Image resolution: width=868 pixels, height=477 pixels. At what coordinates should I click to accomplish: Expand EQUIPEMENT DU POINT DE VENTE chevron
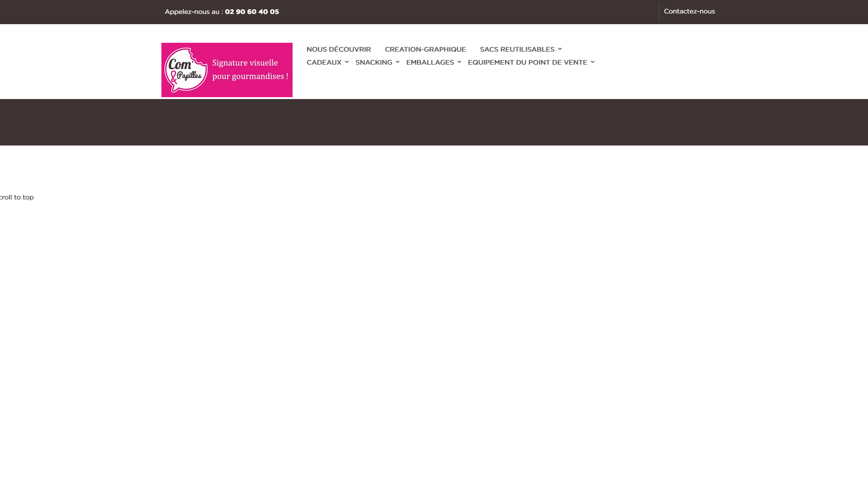pos(593,62)
